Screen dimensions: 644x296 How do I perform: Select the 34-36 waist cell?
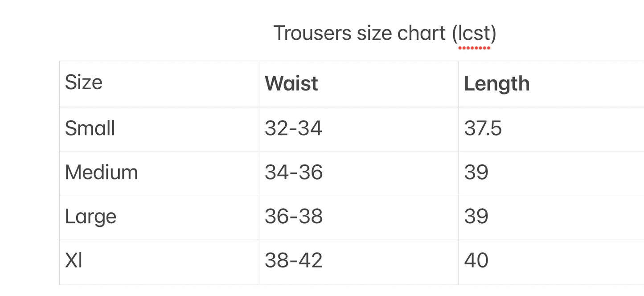tap(293, 173)
